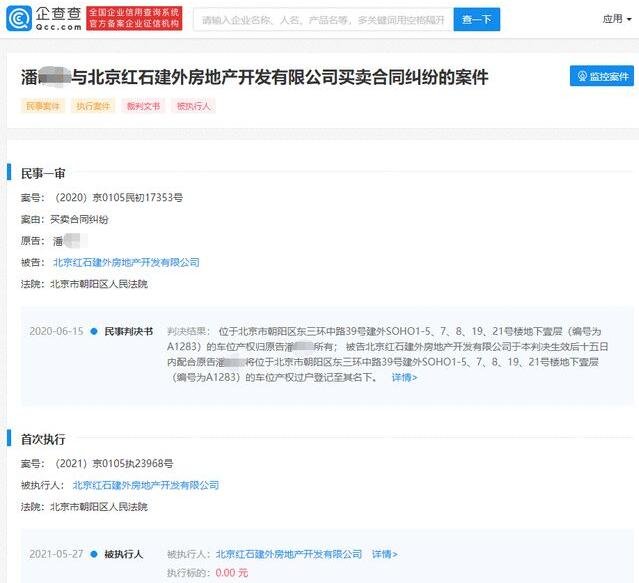Click the case page main title
The height and width of the screenshot is (583, 639).
pos(255,77)
